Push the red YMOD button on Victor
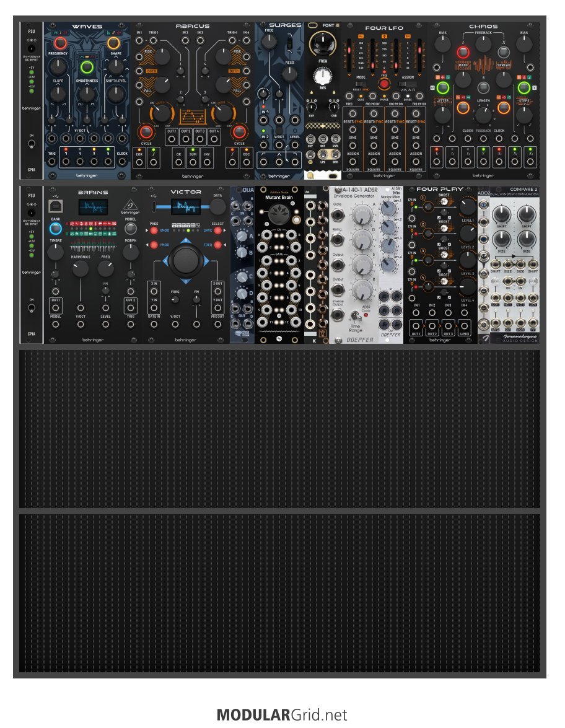This screenshot has width=565, height=728. [154, 245]
